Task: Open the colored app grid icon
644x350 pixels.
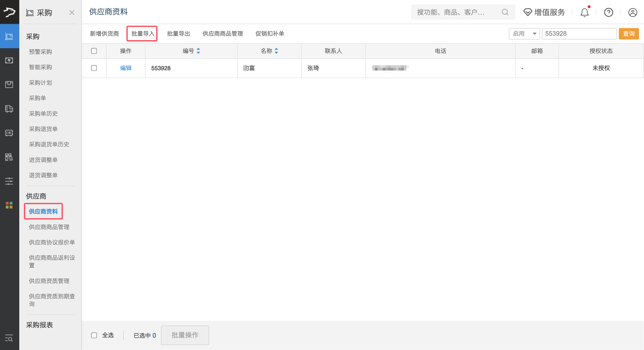Action: click(9, 205)
